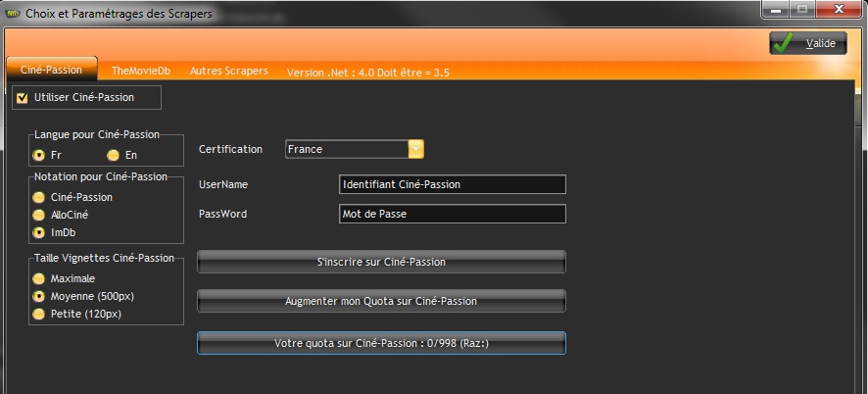Open the Autres Scrapers tab
This screenshot has height=394, width=868.
[x=229, y=71]
